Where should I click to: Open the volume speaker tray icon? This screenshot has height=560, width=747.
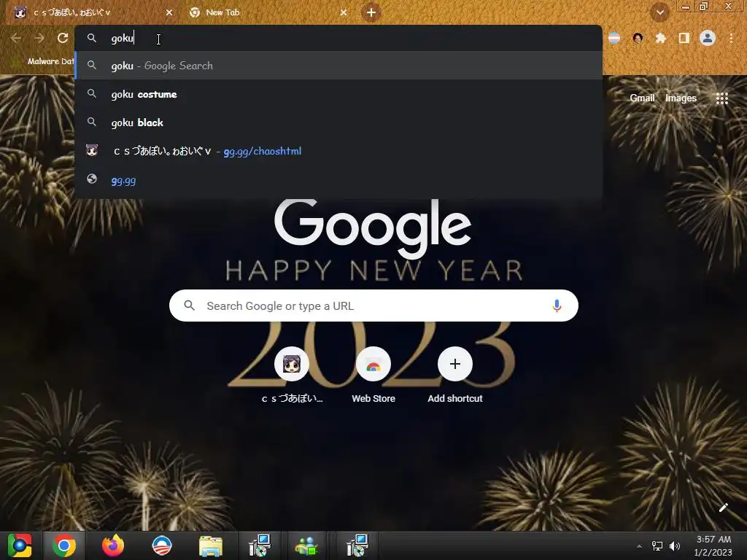tap(675, 546)
